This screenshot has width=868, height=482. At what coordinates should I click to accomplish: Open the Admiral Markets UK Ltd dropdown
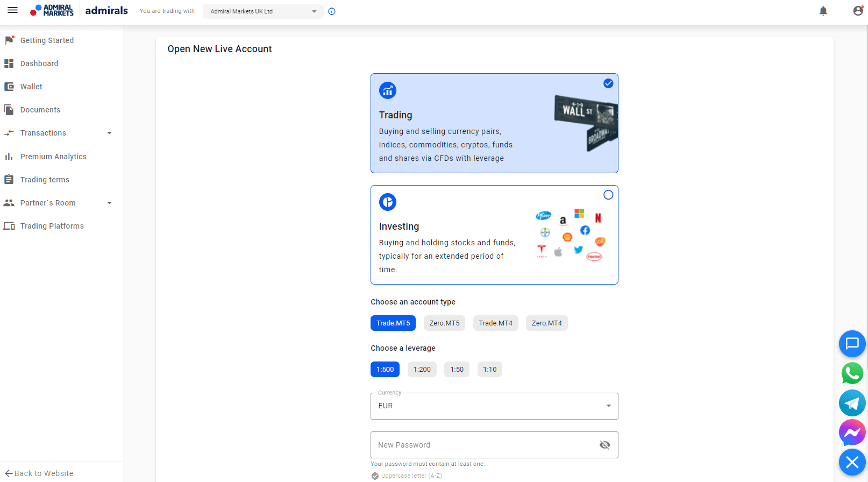[x=263, y=11]
